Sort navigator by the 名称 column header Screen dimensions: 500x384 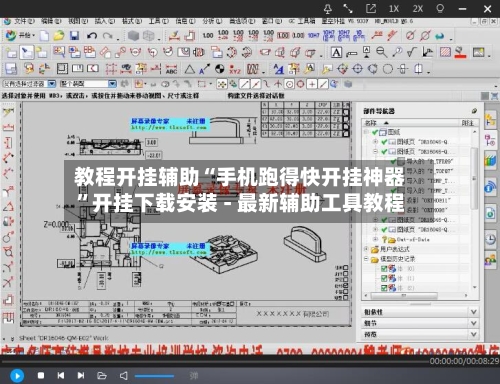(411, 123)
